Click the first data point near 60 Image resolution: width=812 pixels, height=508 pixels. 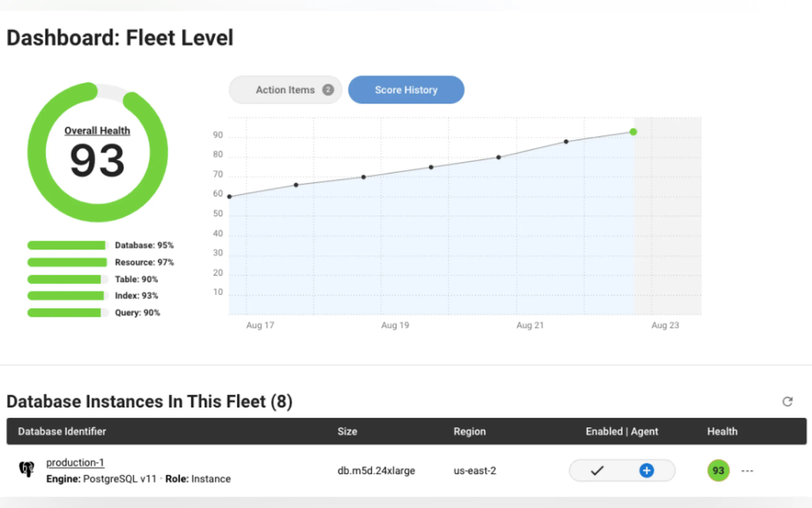(230, 196)
